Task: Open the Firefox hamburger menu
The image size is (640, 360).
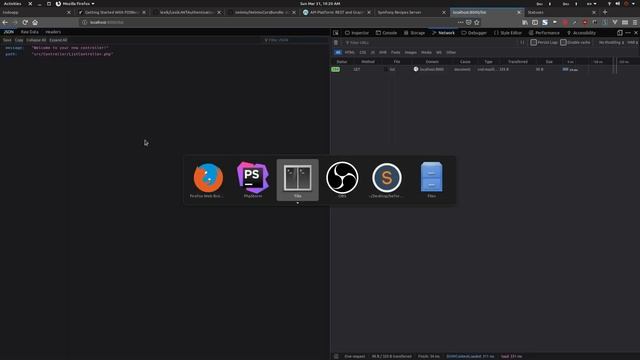Action: tap(635, 22)
